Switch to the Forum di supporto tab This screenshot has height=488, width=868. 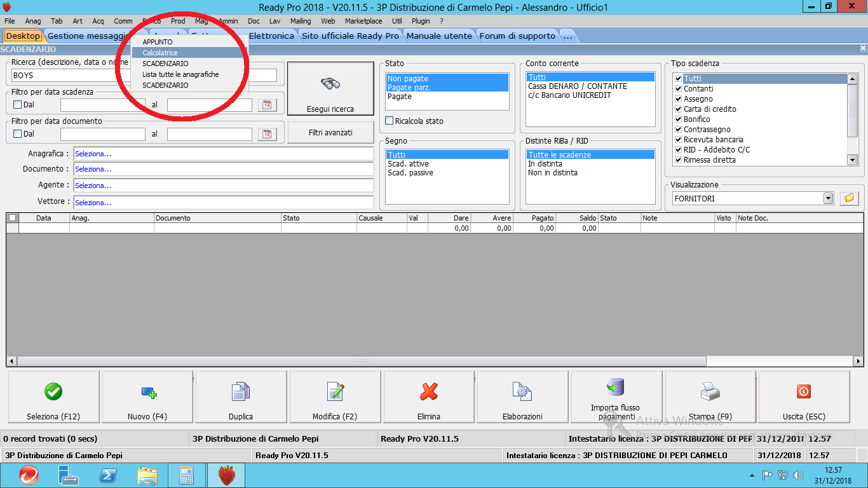point(517,36)
